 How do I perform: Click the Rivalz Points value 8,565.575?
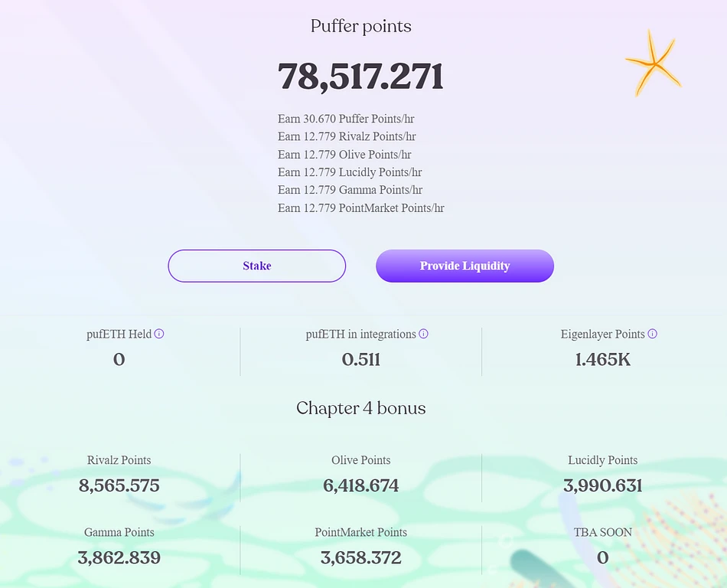pos(119,485)
